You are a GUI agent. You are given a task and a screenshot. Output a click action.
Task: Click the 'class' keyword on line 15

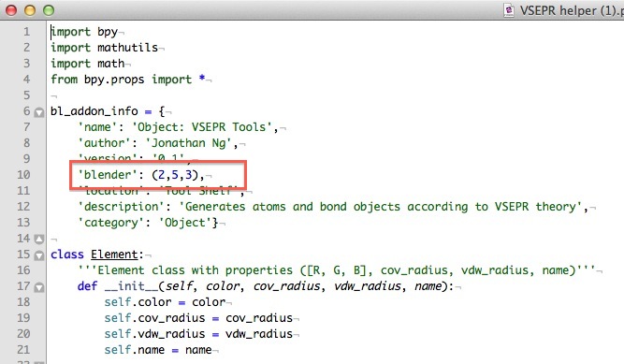pos(67,255)
